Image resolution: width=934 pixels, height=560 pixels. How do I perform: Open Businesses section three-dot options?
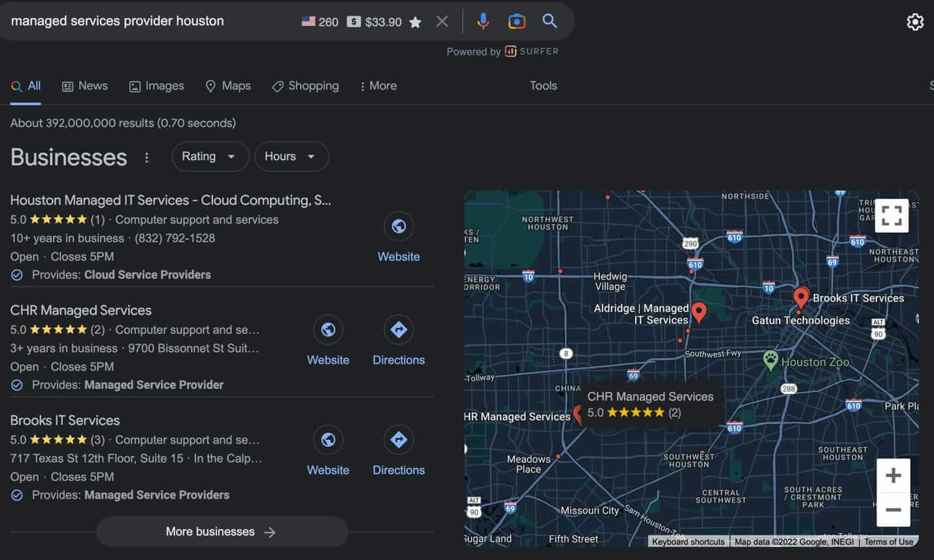tap(146, 158)
